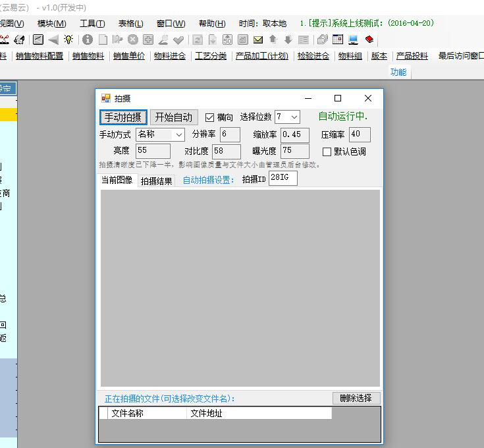The height and width of the screenshot is (448, 484).
Task: Open the 窗口(W) menu
Action: point(171,24)
